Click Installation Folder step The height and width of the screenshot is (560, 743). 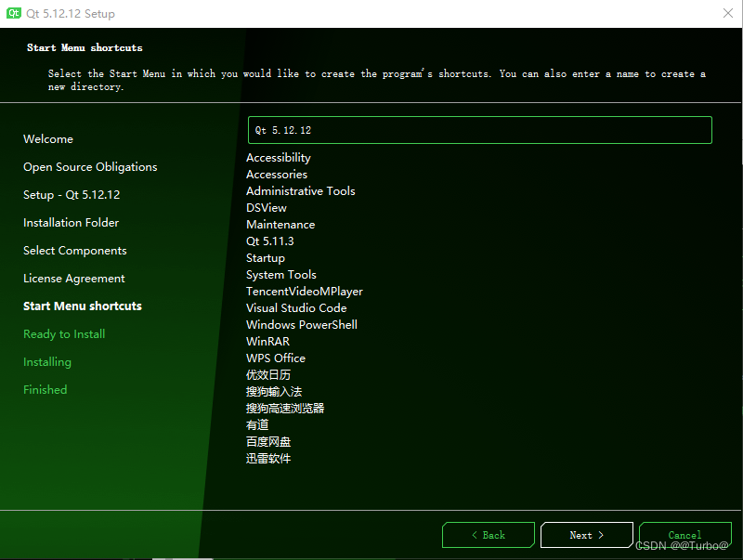point(72,223)
